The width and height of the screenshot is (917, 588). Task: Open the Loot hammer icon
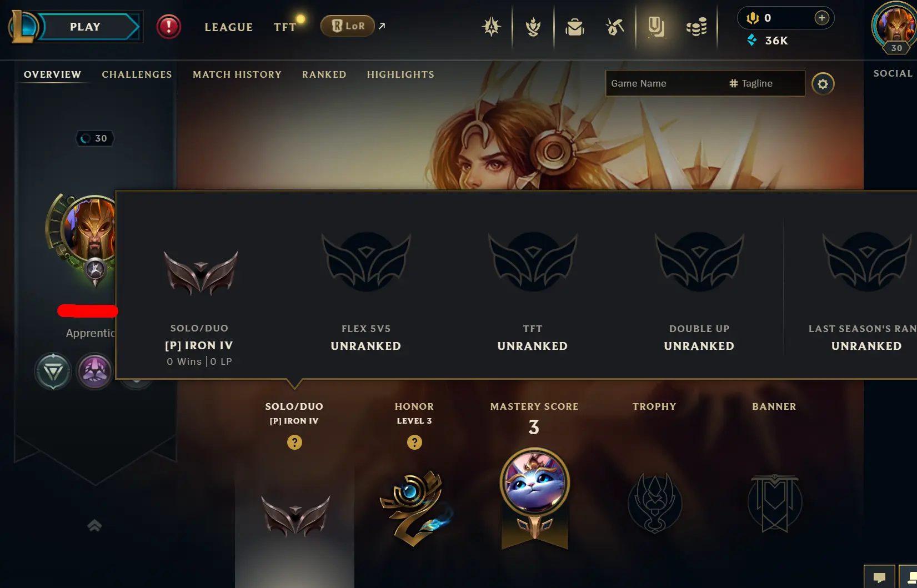(x=615, y=27)
